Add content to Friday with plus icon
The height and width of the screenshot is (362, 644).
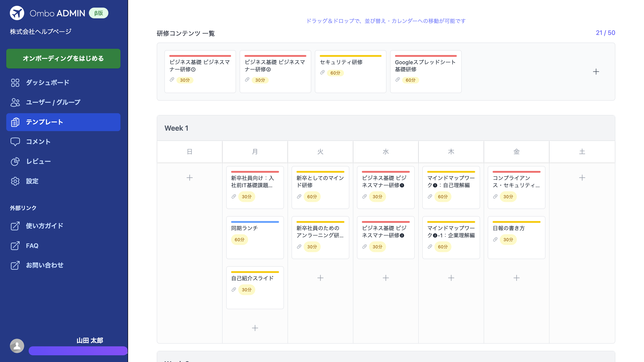tap(517, 278)
